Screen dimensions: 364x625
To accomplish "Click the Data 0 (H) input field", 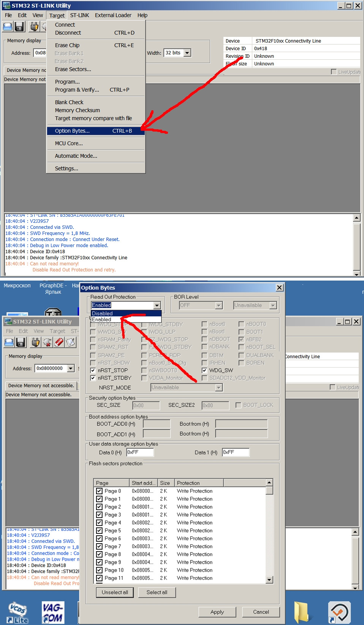I will coord(140,452).
